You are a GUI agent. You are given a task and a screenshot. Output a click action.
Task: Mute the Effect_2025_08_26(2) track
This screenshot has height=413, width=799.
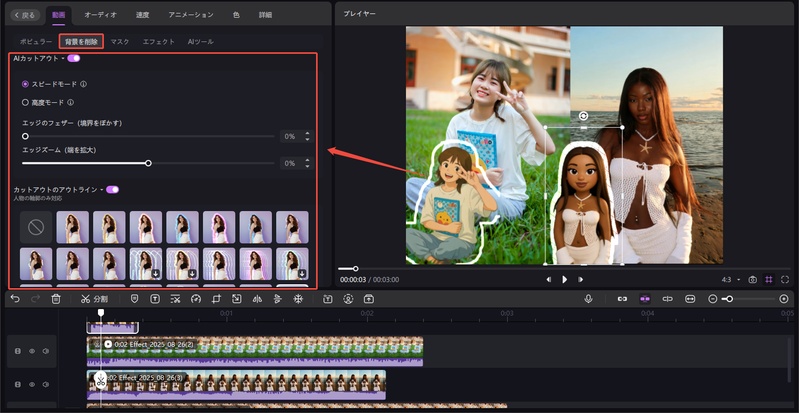pyautogui.click(x=46, y=351)
